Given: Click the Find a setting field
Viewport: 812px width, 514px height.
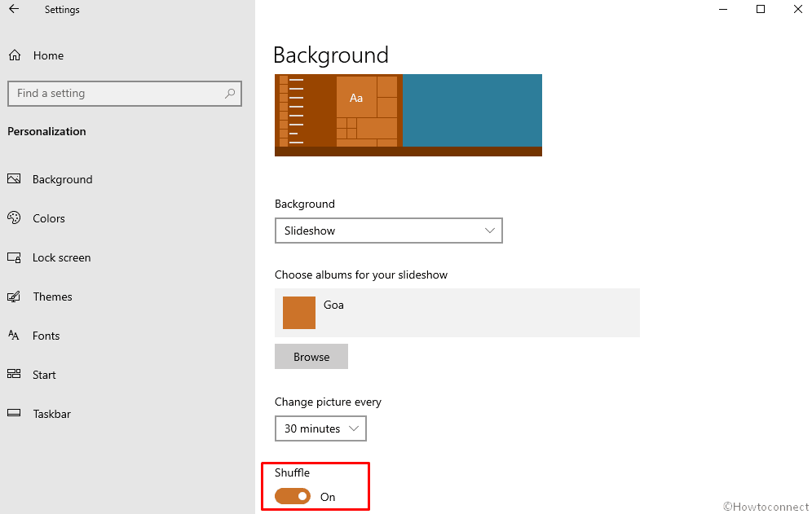Looking at the screenshot, I should coord(124,94).
